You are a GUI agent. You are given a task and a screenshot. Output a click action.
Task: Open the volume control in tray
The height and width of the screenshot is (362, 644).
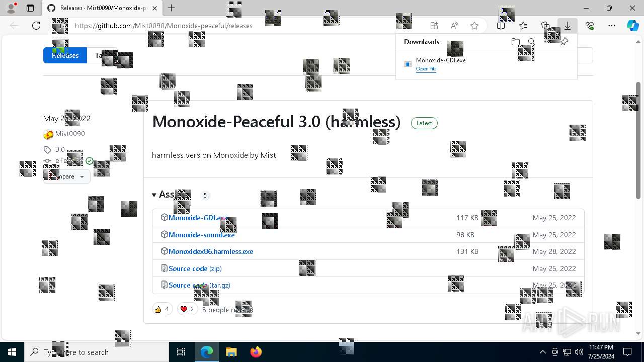(x=579, y=352)
